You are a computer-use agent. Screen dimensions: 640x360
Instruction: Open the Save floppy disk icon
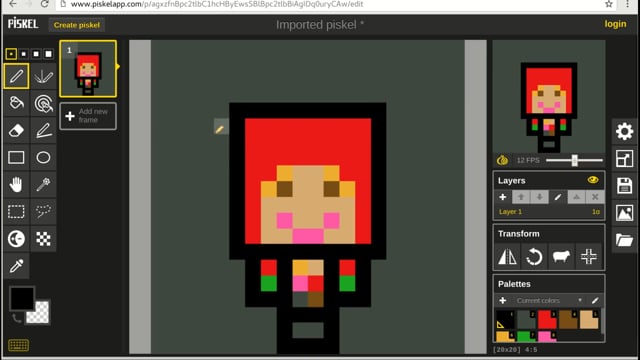[x=624, y=186]
